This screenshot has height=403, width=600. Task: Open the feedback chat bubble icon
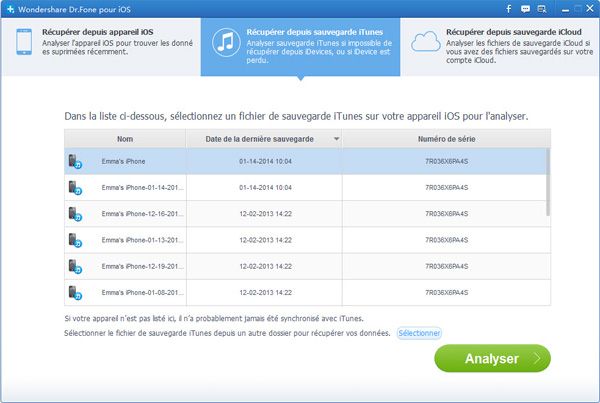click(x=525, y=9)
